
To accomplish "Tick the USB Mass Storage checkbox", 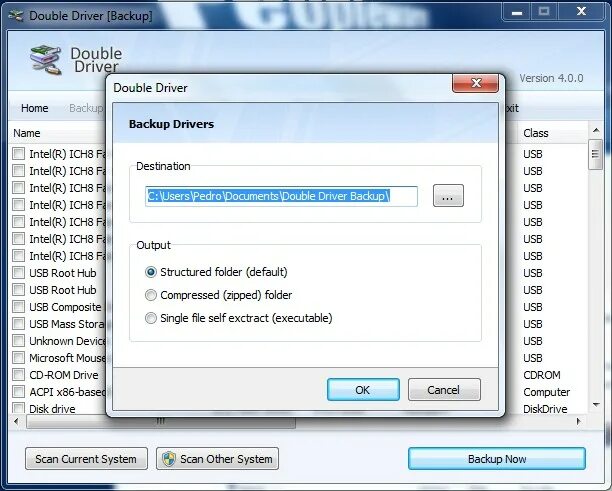I will pos(18,324).
